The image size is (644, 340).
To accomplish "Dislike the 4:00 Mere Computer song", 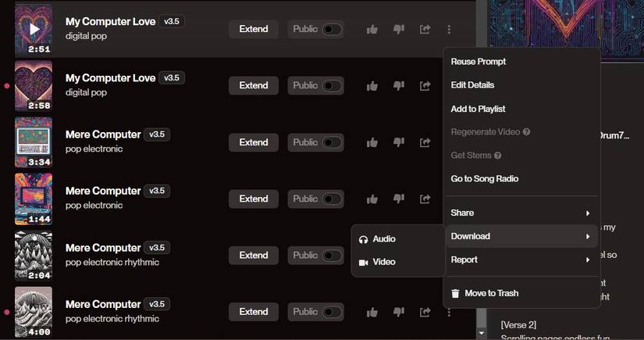I will (399, 313).
